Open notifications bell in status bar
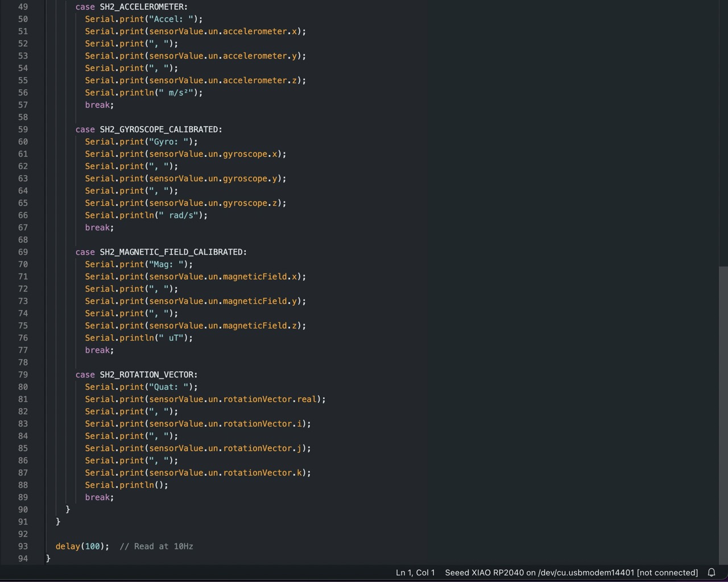This screenshot has width=728, height=582. tap(711, 572)
